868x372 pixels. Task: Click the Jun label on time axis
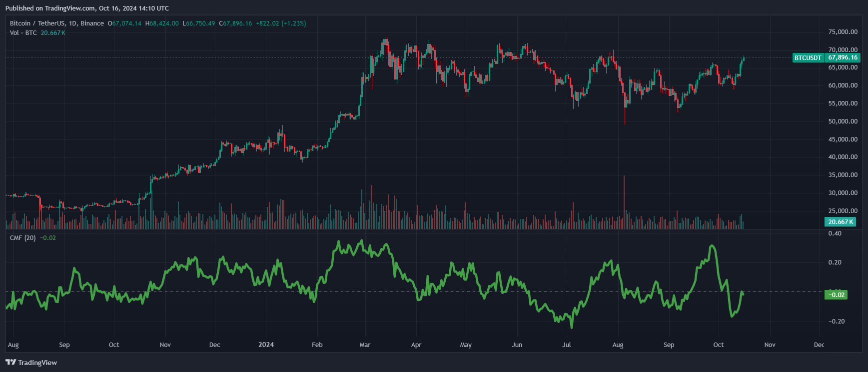click(x=517, y=345)
